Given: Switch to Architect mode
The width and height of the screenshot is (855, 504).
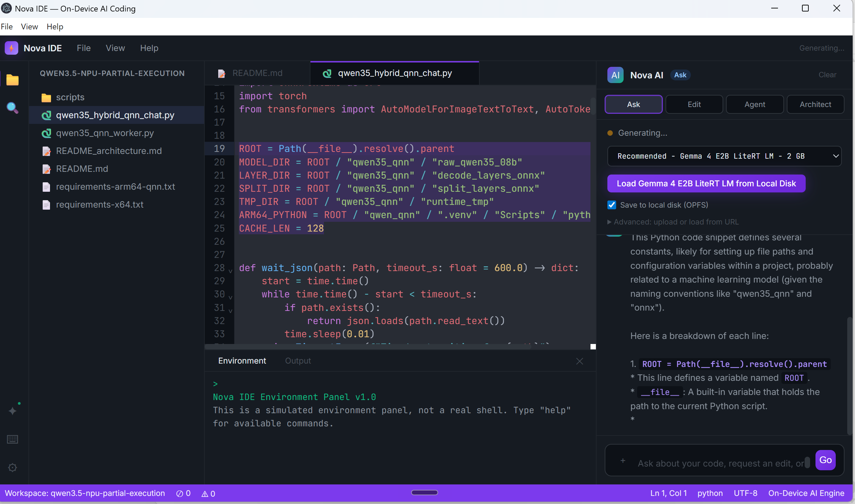Looking at the screenshot, I should pos(815,104).
